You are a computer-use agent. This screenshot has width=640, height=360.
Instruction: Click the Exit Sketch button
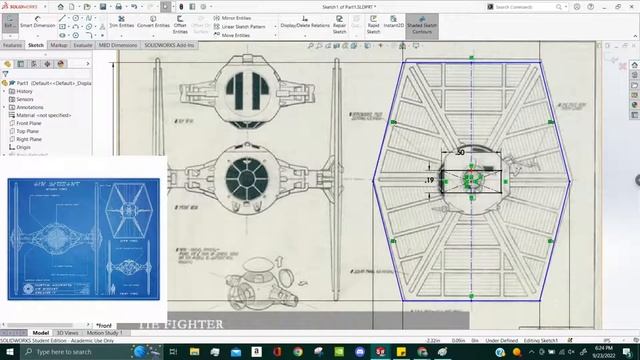click(x=10, y=24)
